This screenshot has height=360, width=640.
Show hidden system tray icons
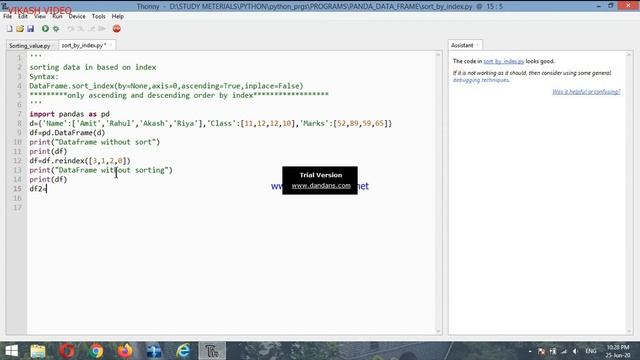(530, 351)
